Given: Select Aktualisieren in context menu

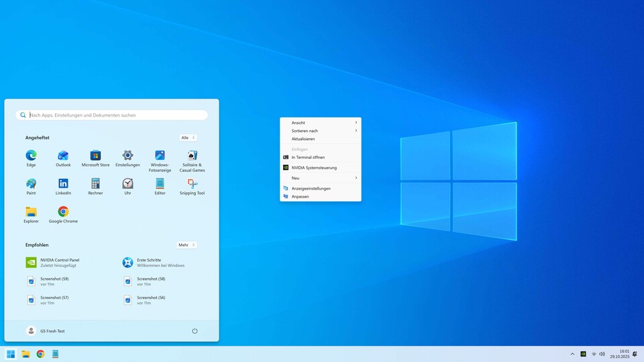Looking at the screenshot, I should 321,139.
